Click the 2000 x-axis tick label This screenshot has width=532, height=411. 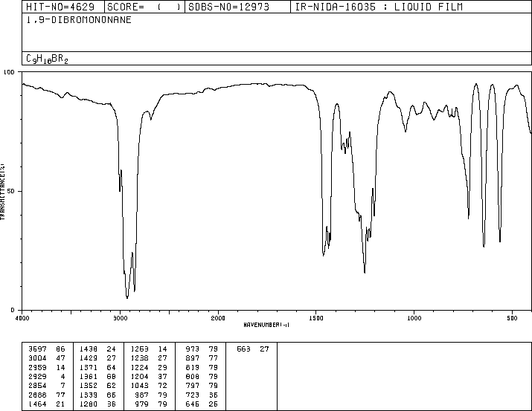[x=218, y=318]
